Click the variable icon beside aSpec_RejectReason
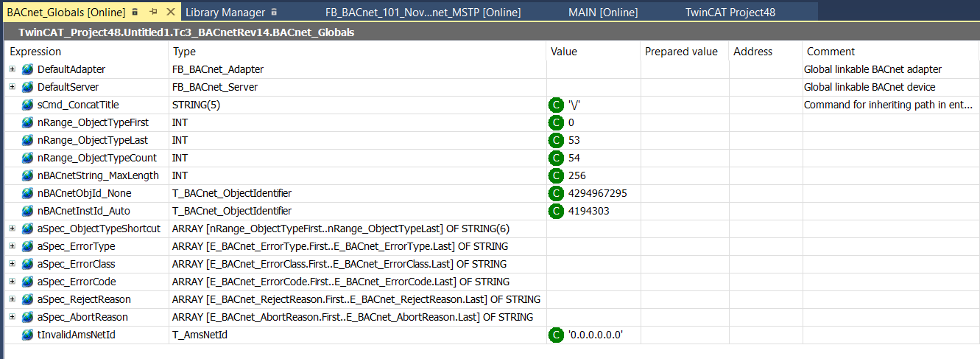This screenshot has height=359, width=980. [x=28, y=299]
